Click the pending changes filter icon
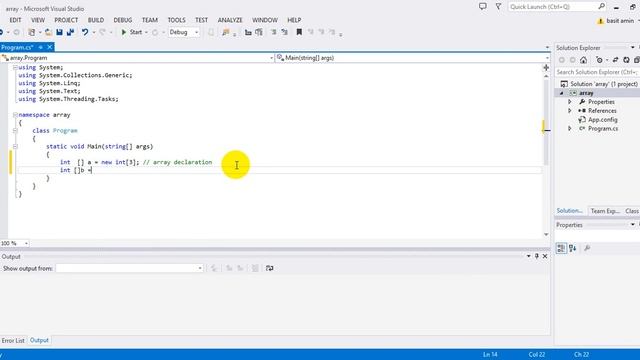The height and width of the screenshot is (360, 640). 599,60
